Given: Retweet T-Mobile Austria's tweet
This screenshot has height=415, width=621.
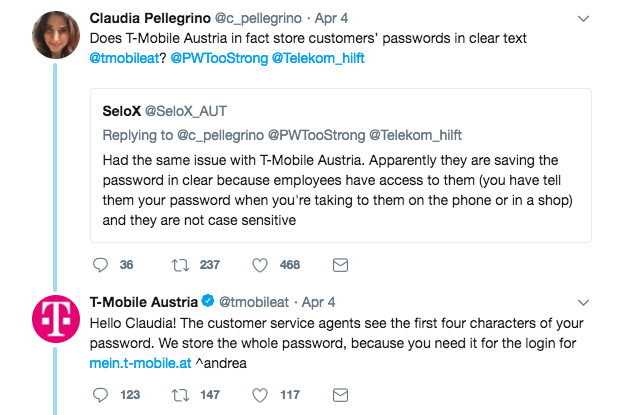Looking at the screenshot, I should point(181,395).
